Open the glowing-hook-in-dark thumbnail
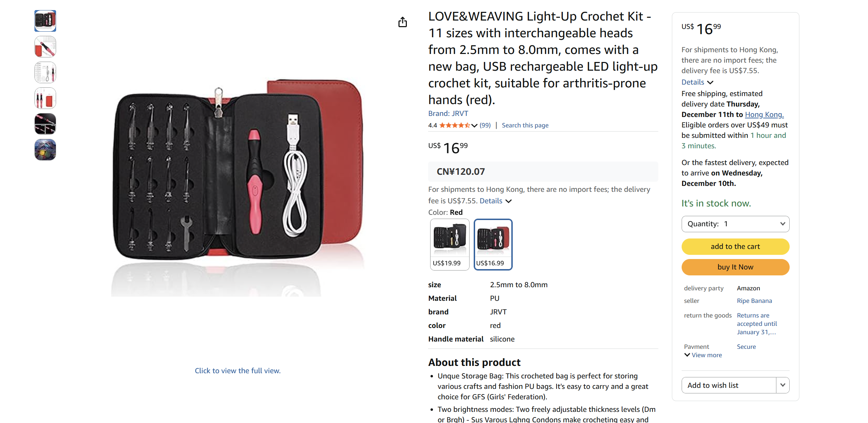 45,124
